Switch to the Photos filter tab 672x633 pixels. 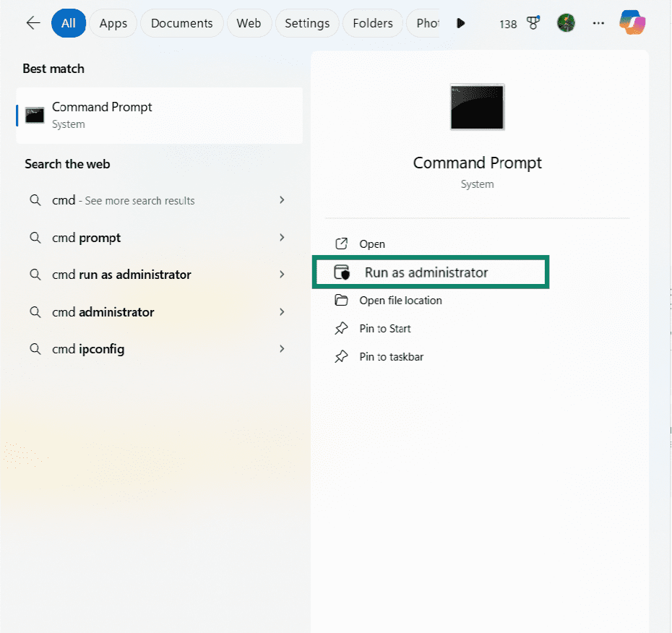423,23
